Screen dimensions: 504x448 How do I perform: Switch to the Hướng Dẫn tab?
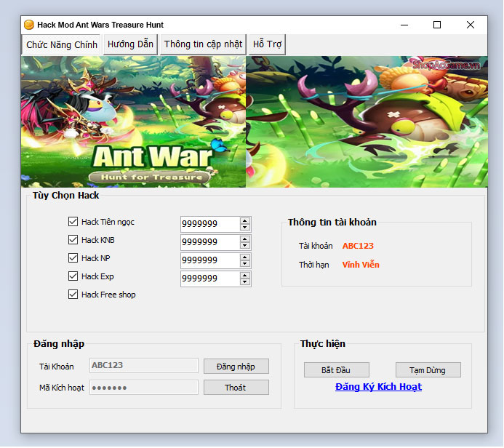click(130, 44)
